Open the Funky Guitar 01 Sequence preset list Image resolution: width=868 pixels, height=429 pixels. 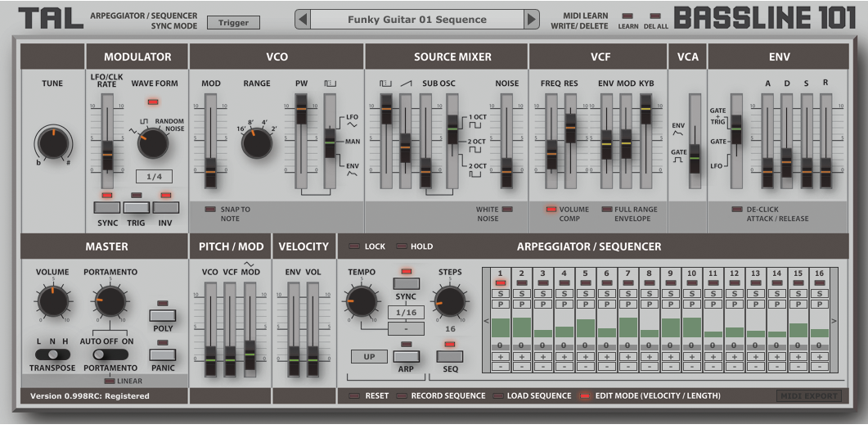417,20
